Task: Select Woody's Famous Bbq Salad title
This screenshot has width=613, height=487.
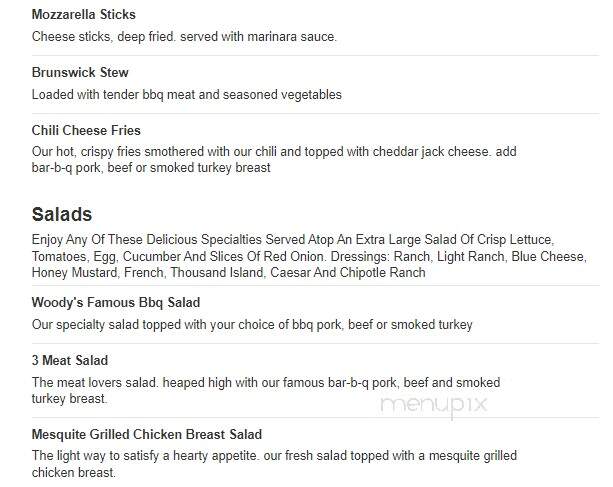Action: pos(116,302)
